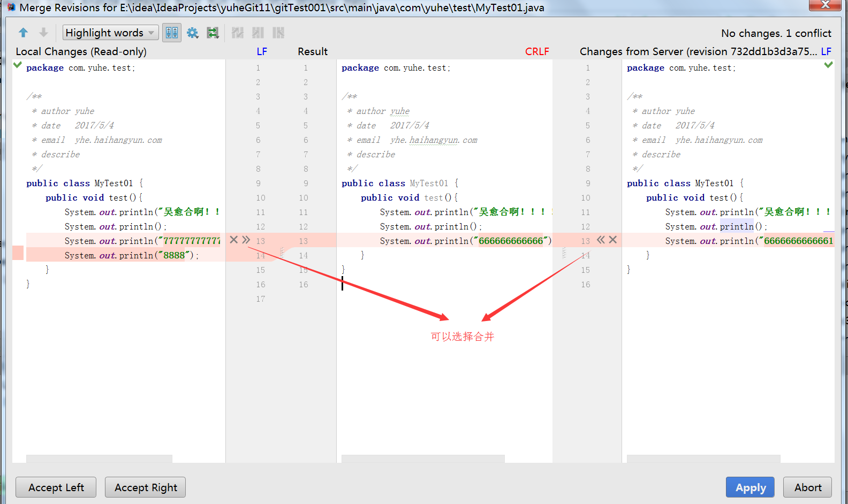Click line number 17 in left gutter
Image resolution: width=848 pixels, height=504 pixels.
pos(260,299)
